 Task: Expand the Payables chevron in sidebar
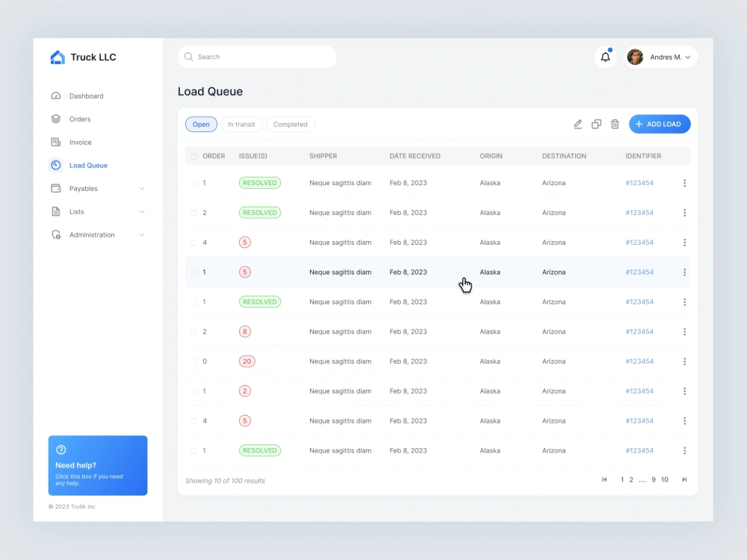(x=141, y=189)
